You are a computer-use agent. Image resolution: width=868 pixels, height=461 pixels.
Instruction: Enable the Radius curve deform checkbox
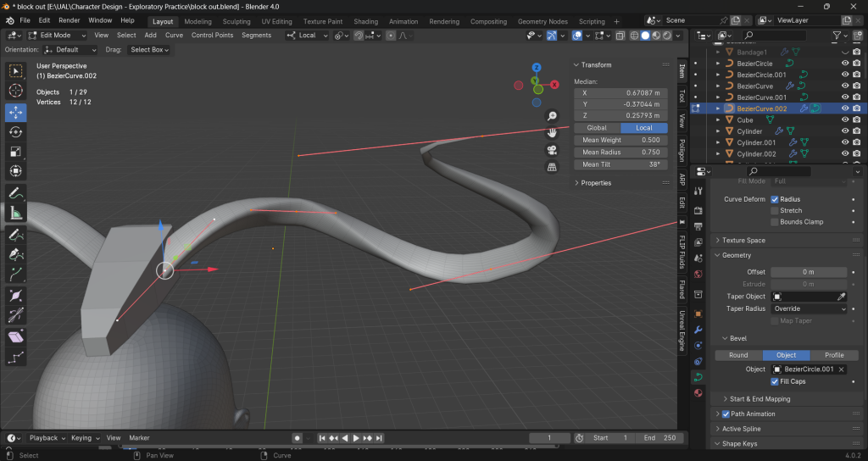775,199
